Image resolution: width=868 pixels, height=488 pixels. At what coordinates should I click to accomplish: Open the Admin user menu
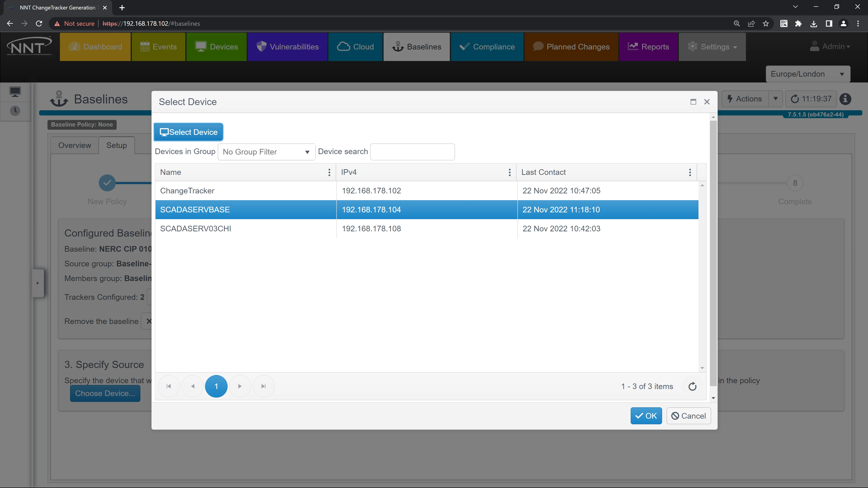click(x=830, y=47)
